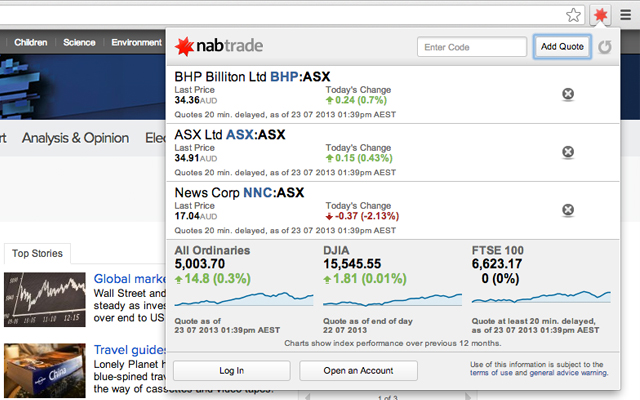Click ASX Ltd change 0.15 (0.43%)
This screenshot has width=640, height=400.
(359, 158)
